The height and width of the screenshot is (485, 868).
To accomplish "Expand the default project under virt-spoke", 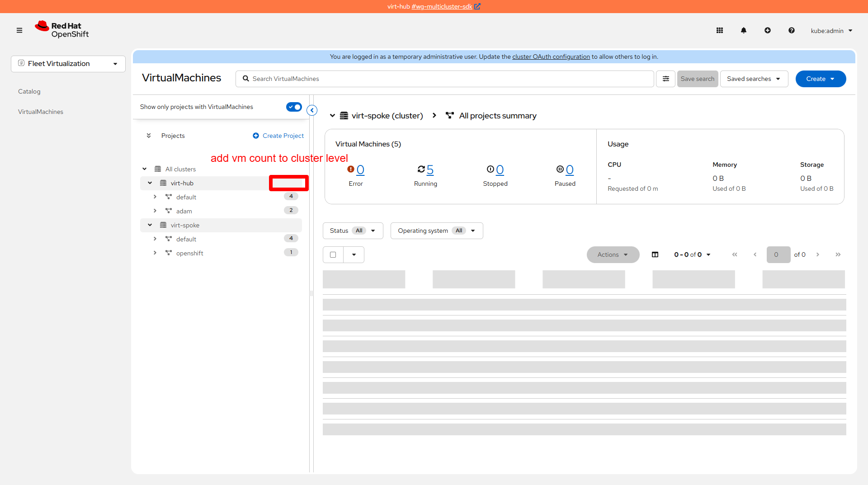I will (x=155, y=239).
